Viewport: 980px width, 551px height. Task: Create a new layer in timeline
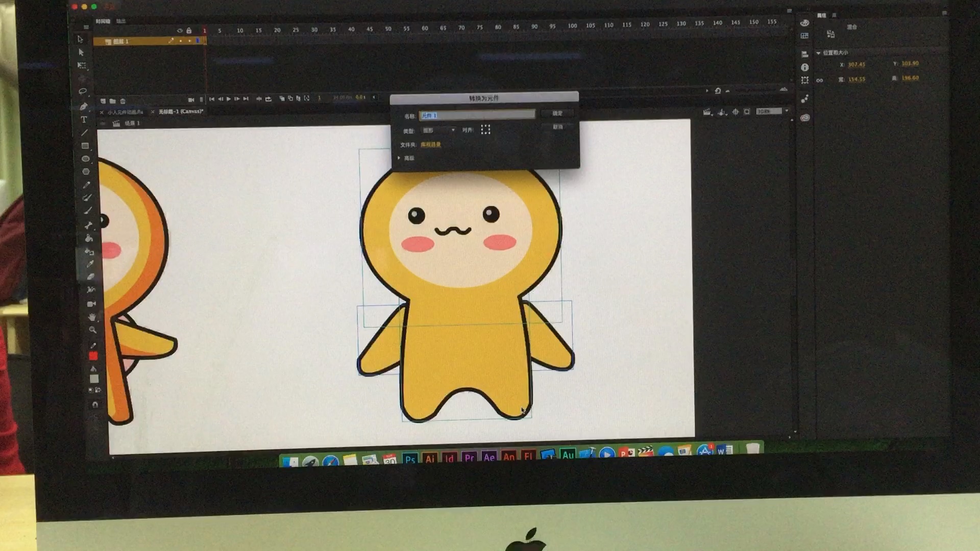(103, 101)
